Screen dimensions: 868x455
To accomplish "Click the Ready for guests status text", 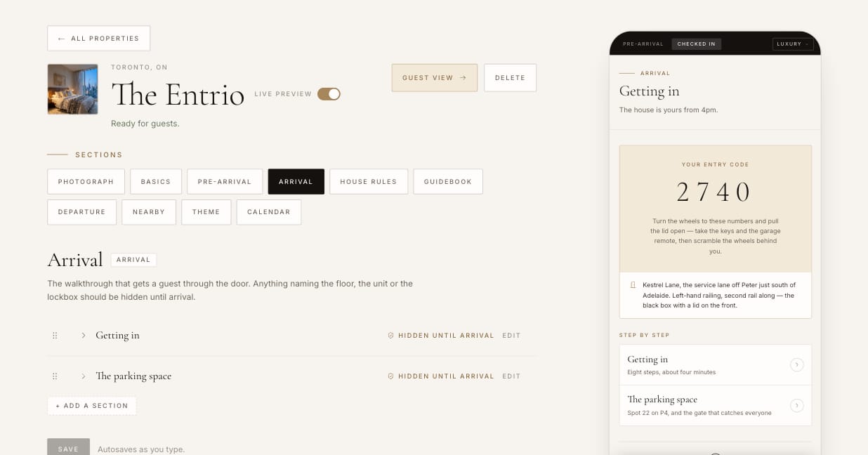I will (145, 124).
